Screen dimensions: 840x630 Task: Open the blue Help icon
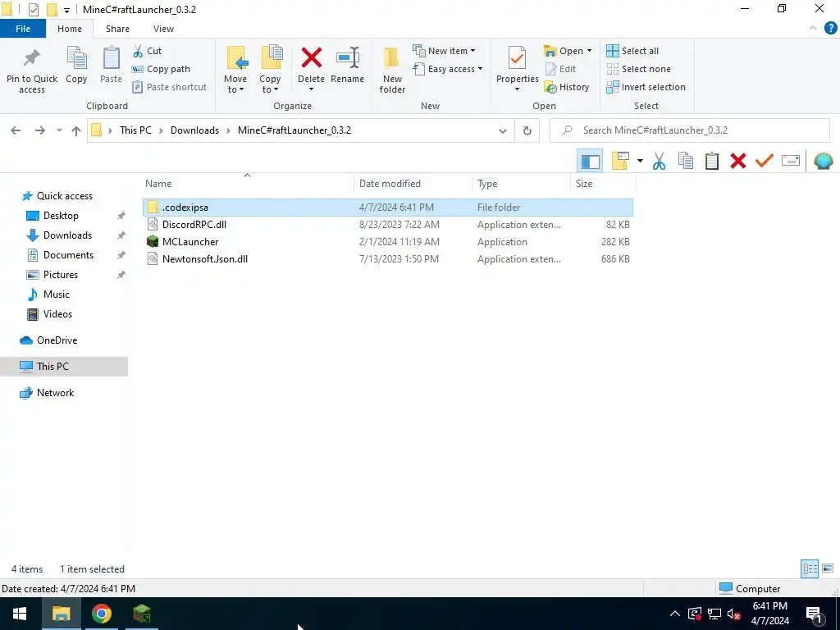click(x=830, y=29)
